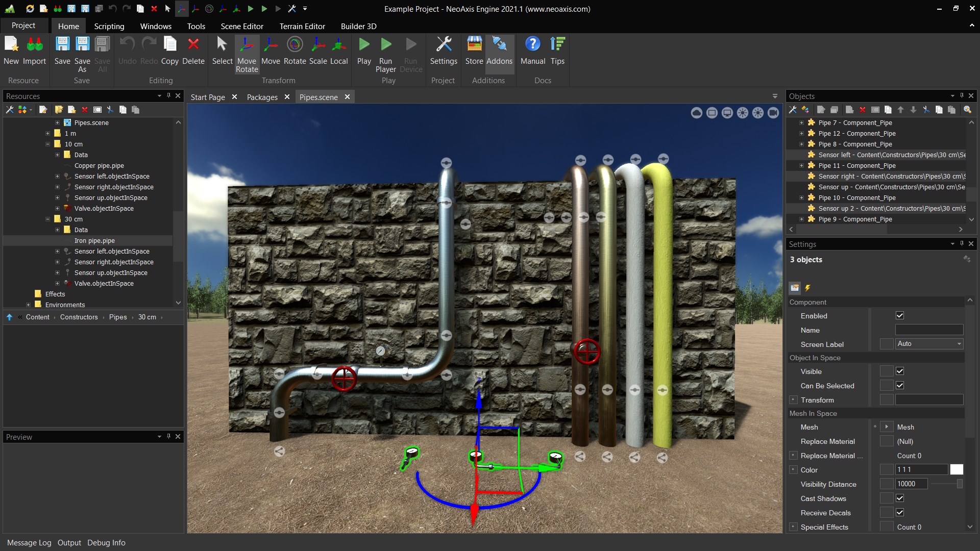The width and height of the screenshot is (980, 551).
Task: Open the Scene Editor ribbon tab
Action: 242,26
